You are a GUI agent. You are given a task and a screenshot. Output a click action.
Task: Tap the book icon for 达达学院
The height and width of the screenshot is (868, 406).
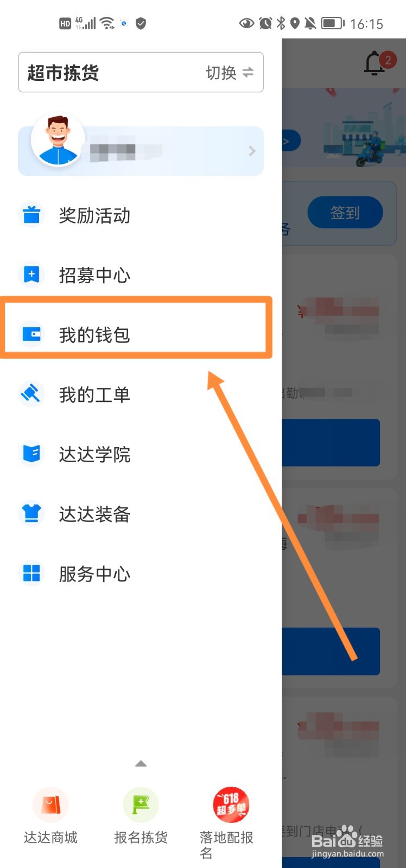[31, 454]
